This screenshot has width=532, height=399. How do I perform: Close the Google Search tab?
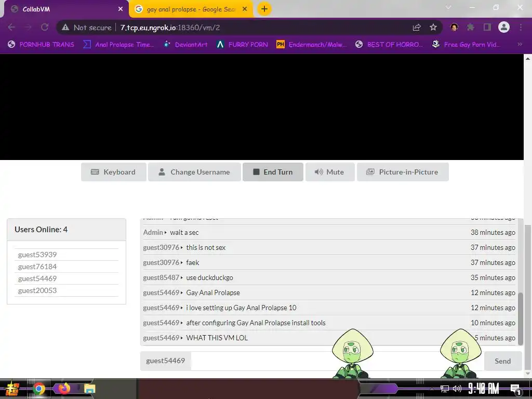(245, 9)
